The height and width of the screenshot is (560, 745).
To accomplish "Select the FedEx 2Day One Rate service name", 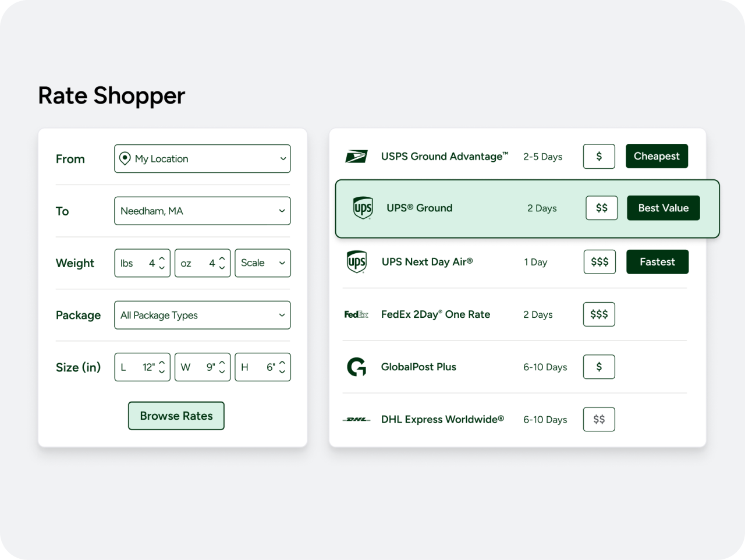I will pyautogui.click(x=435, y=314).
